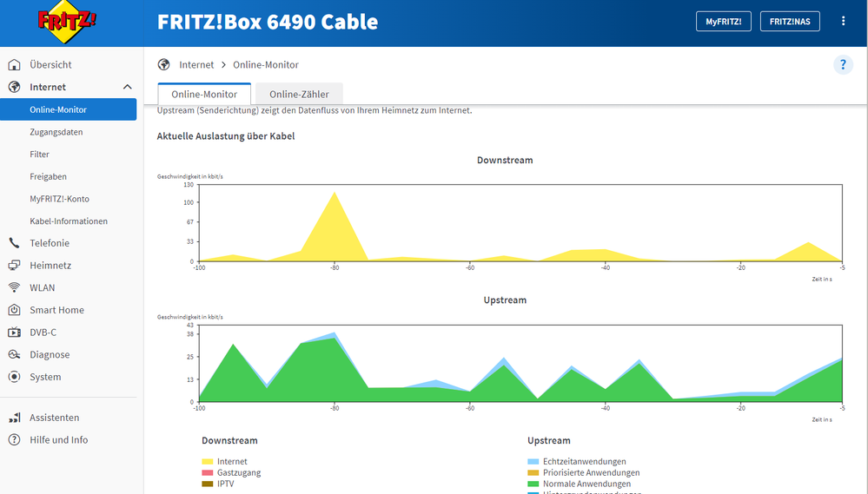Open the System menu

click(x=45, y=377)
